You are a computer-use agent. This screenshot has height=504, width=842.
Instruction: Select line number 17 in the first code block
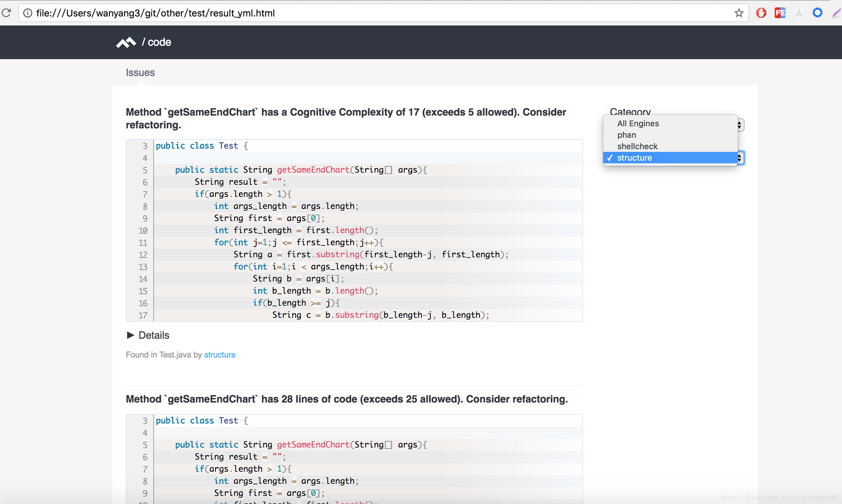tap(143, 316)
